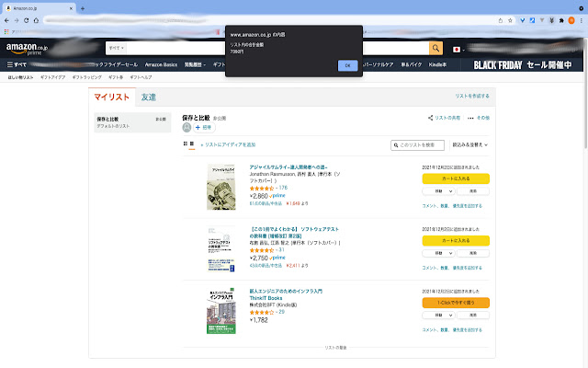This screenshot has height=368, width=588.
Task: Open ギフトアイデア sub-navigation link
Action: pos(53,77)
